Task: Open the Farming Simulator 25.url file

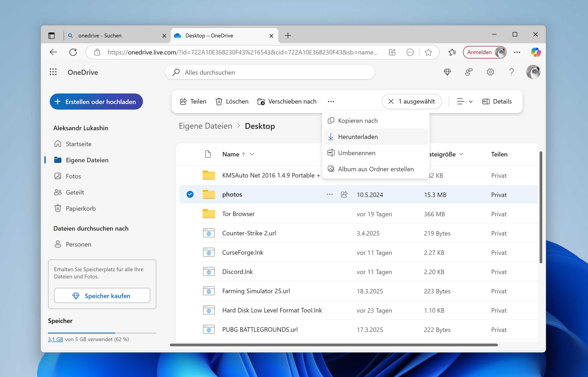Action: pyautogui.click(x=256, y=291)
